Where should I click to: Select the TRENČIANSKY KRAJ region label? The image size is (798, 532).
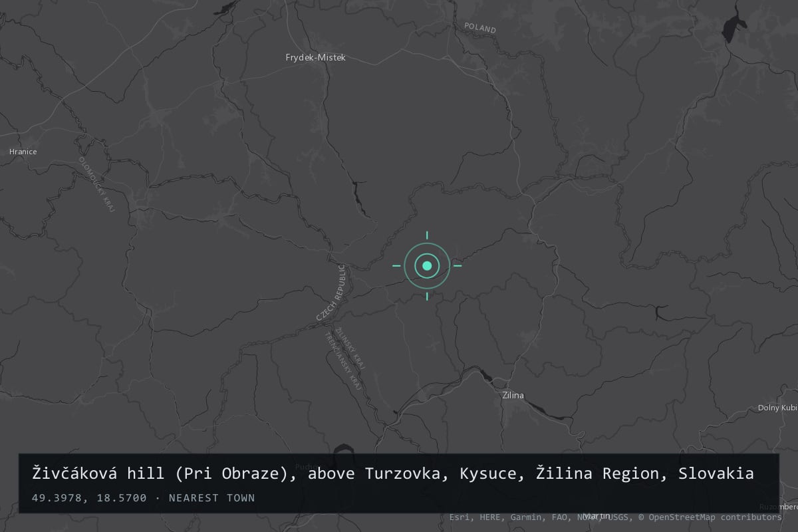[343, 361]
